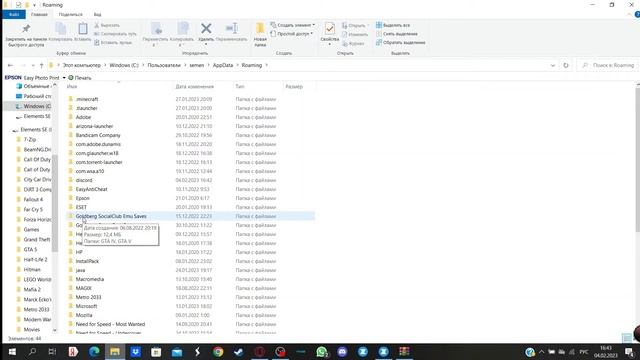The height and width of the screenshot is (360, 640).
Task: Open Steam from the taskbar
Action: 239,352
